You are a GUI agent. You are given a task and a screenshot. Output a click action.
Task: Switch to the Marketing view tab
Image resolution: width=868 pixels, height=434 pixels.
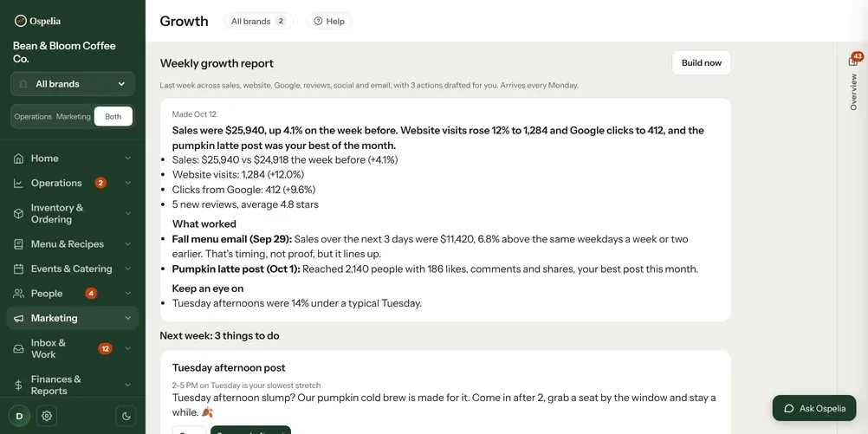click(x=73, y=117)
